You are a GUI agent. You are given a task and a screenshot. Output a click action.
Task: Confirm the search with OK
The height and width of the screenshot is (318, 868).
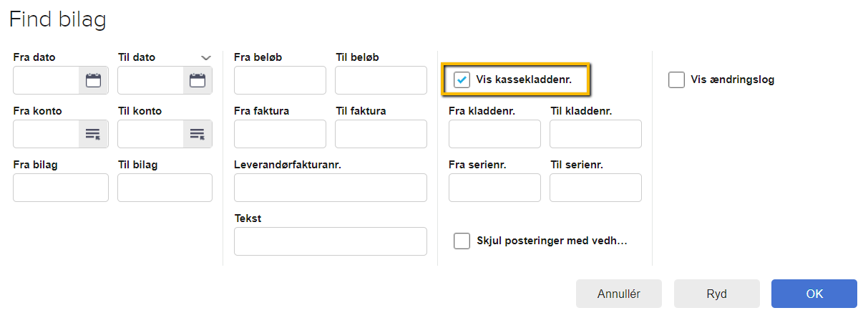tap(814, 294)
